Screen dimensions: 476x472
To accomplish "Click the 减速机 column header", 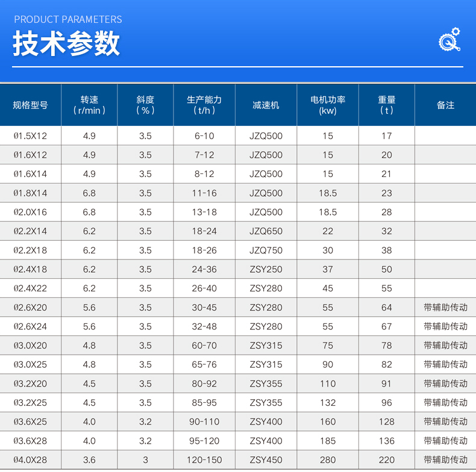I will coord(266,105).
